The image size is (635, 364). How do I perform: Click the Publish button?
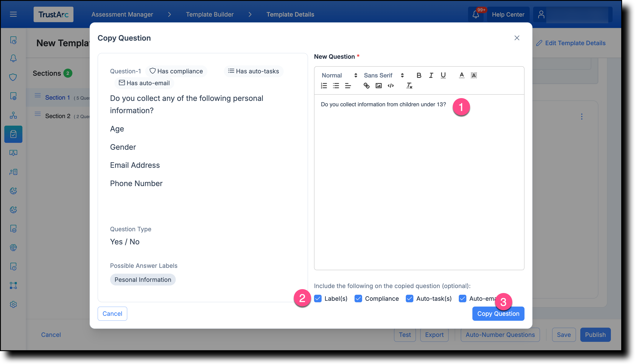595,335
